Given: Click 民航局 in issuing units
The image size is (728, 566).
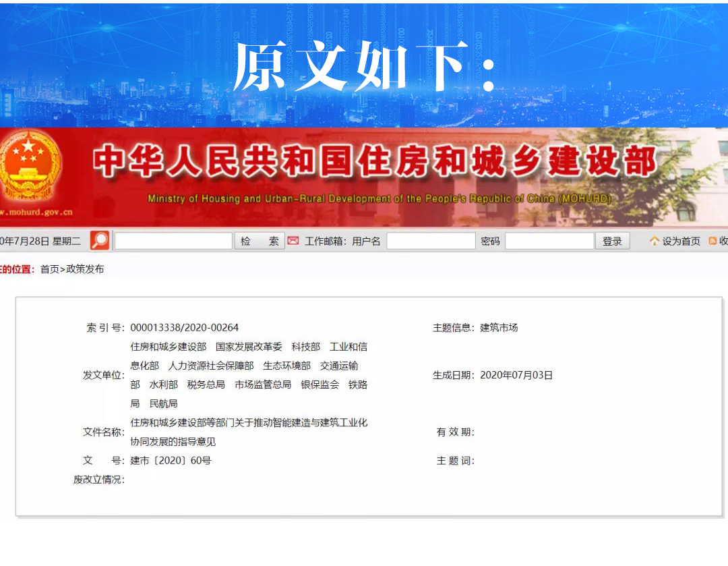Looking at the screenshot, I should 163,403.
